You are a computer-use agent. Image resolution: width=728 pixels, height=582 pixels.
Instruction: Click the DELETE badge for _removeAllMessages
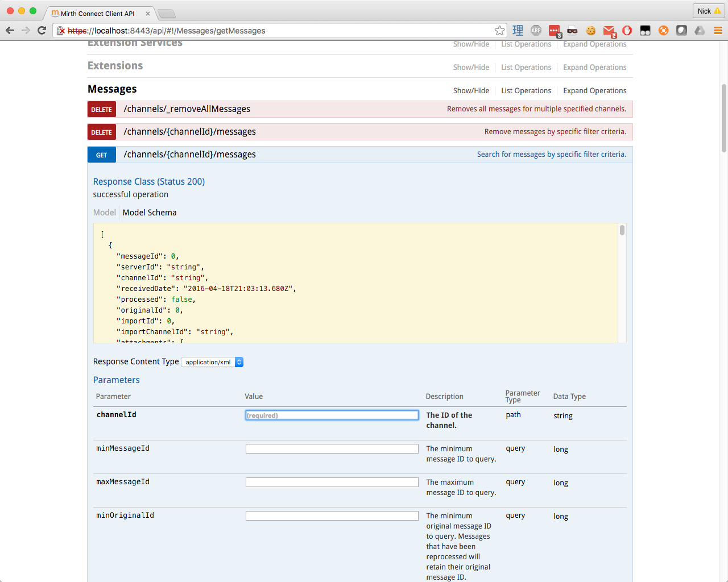point(102,109)
